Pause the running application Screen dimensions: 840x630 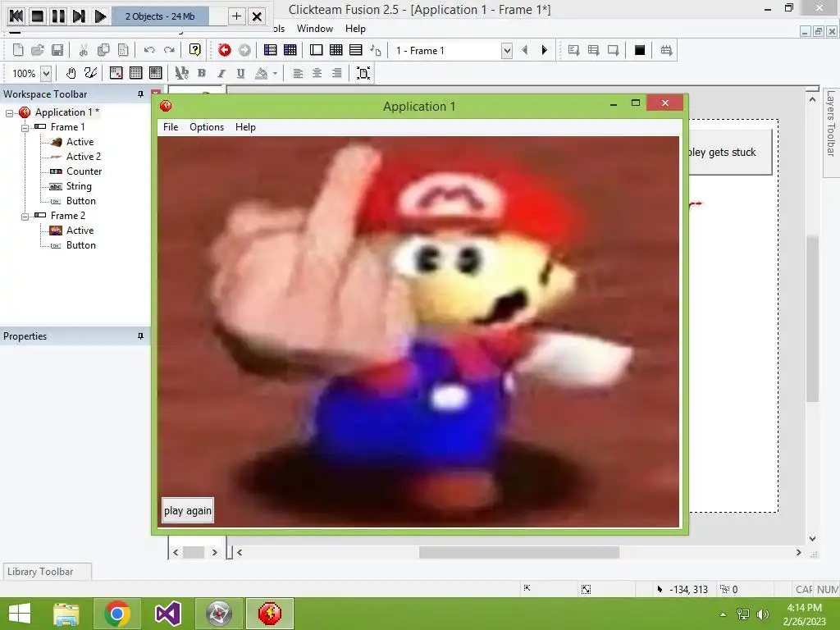(58, 16)
